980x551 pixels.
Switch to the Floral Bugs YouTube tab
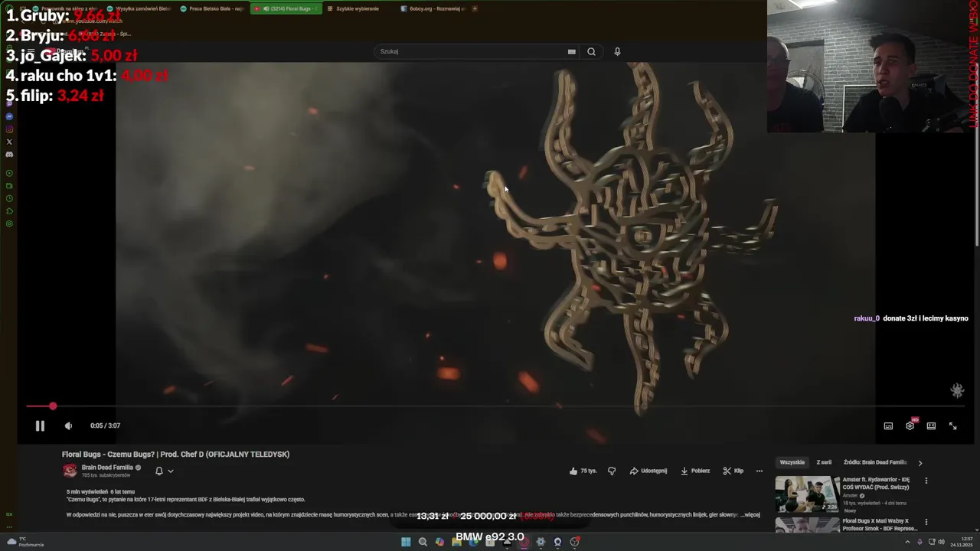click(286, 8)
